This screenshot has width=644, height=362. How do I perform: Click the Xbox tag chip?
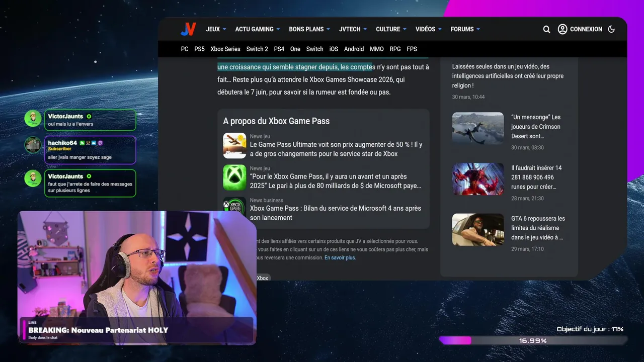(x=262, y=278)
